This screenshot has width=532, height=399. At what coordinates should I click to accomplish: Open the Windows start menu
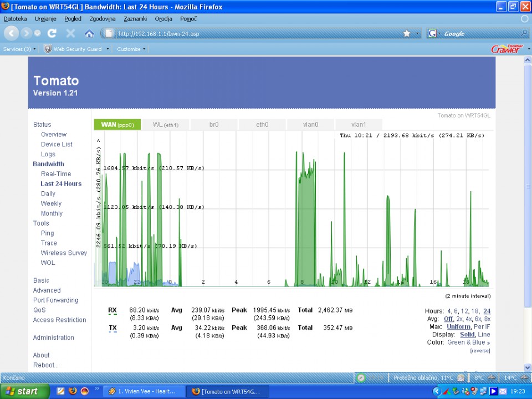(24, 391)
